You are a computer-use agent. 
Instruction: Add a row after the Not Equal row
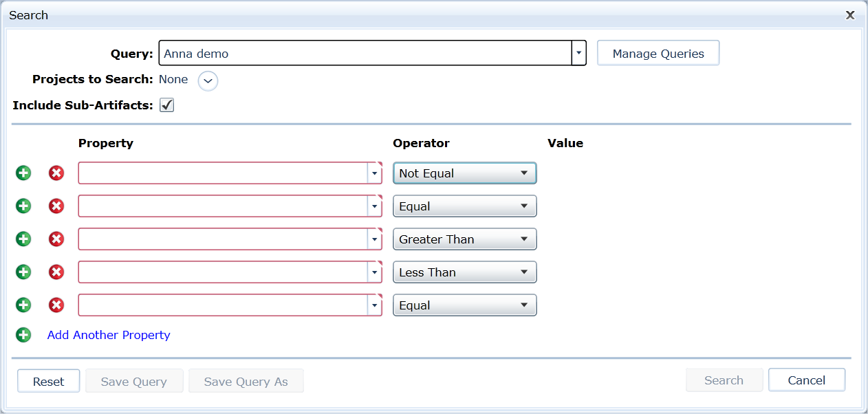[x=23, y=173]
